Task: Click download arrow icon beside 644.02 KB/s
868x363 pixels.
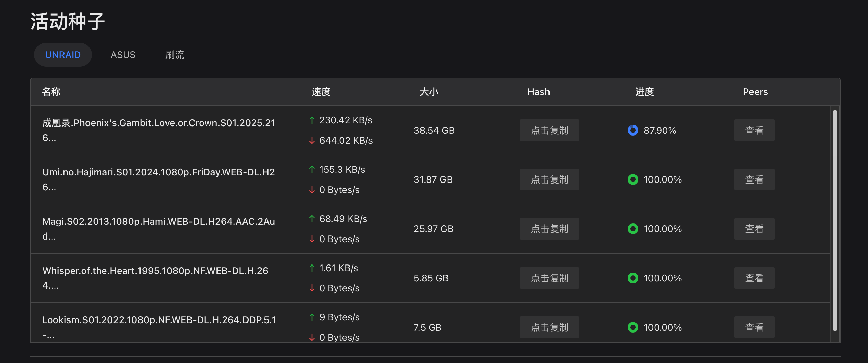Action: [312, 140]
